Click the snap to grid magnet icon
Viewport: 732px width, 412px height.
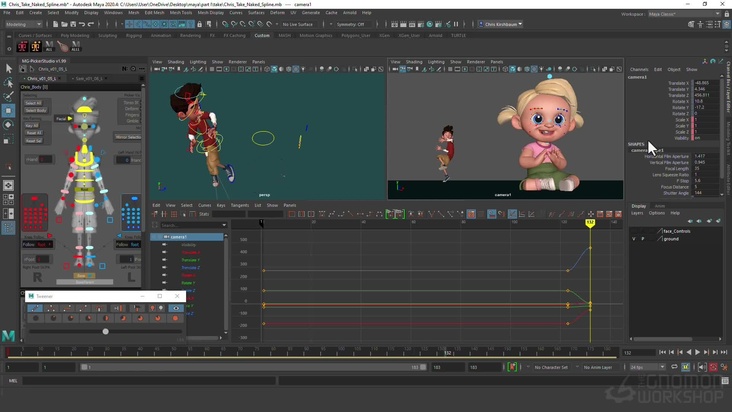225,24
